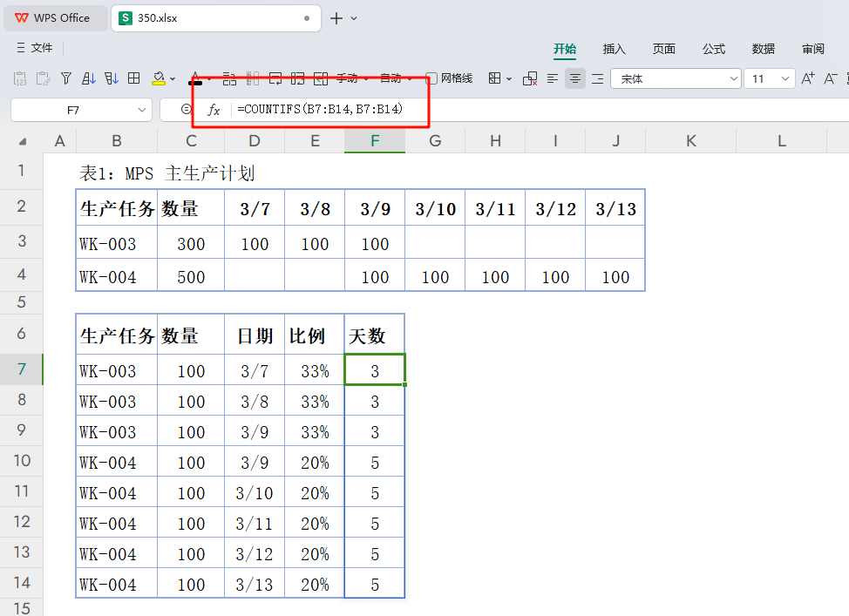Click the unsaved indicator dot on 350.xlsx tab
Screen dimensions: 849x616
pos(307,18)
